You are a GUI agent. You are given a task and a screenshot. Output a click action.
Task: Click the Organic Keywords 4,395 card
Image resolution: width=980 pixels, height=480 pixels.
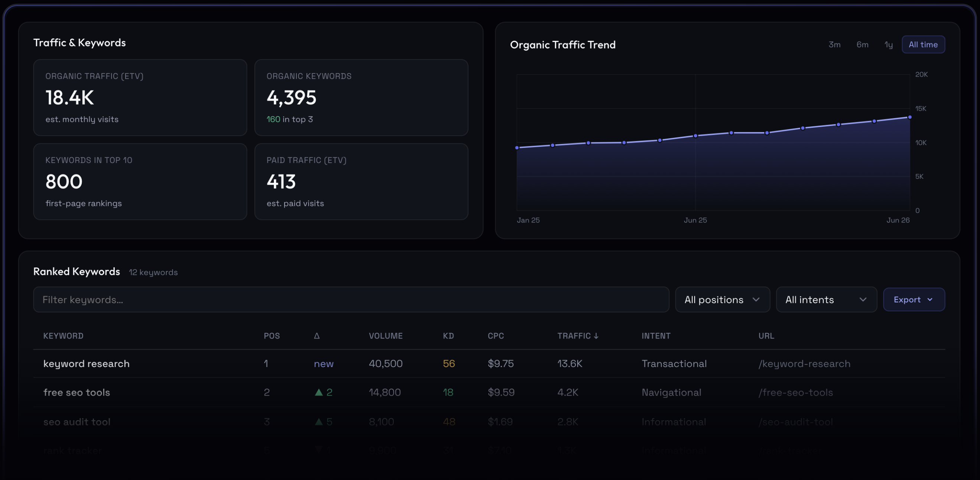[x=361, y=97]
